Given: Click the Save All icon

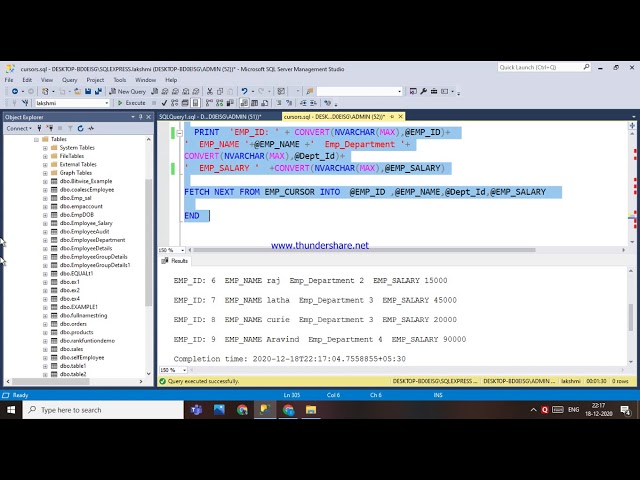Looking at the screenshot, I should point(98,91).
